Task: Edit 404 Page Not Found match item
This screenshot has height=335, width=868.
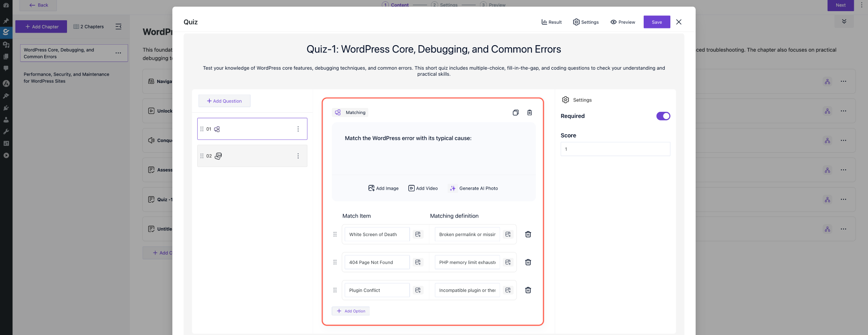Action: click(377, 262)
